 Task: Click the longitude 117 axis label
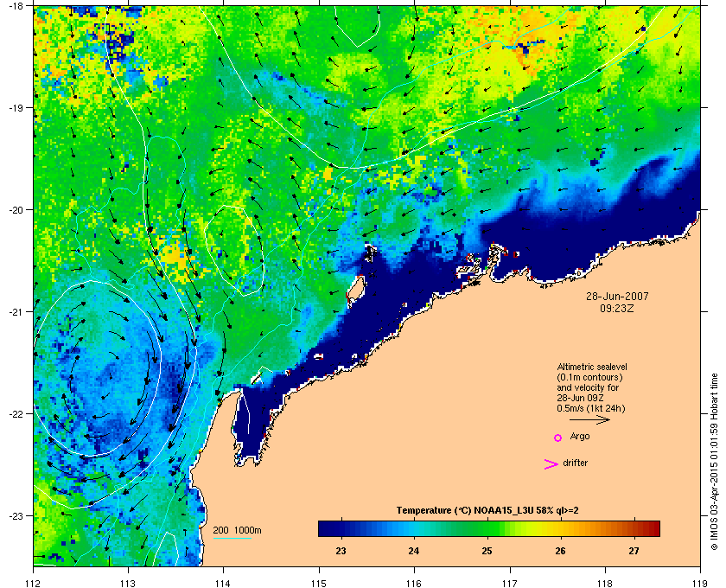(510, 583)
